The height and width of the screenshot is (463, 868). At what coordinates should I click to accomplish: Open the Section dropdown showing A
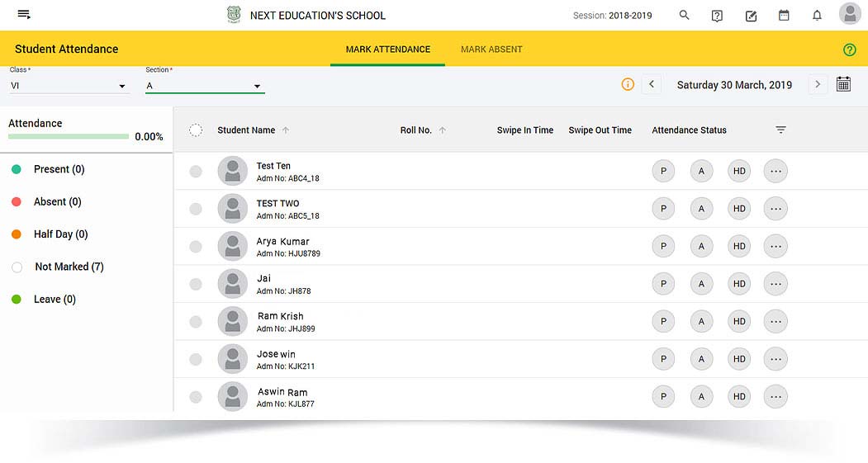pyautogui.click(x=204, y=86)
